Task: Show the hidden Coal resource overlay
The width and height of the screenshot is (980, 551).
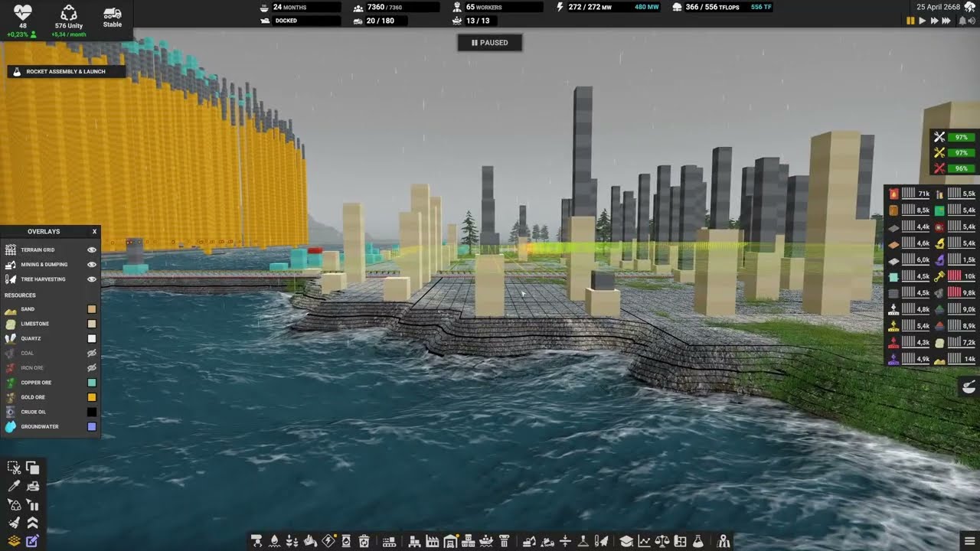Action: click(92, 354)
